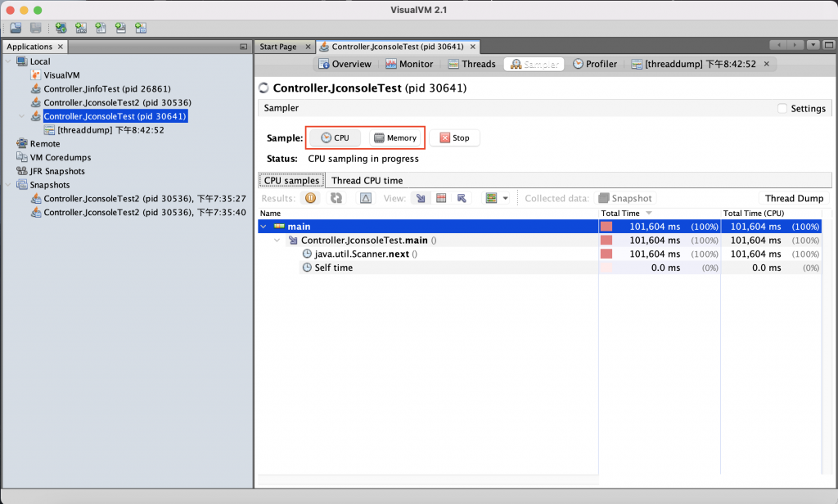This screenshot has height=504, width=838.
Task: Minimize the Applications panel with its window icon
Action: pos(244,47)
